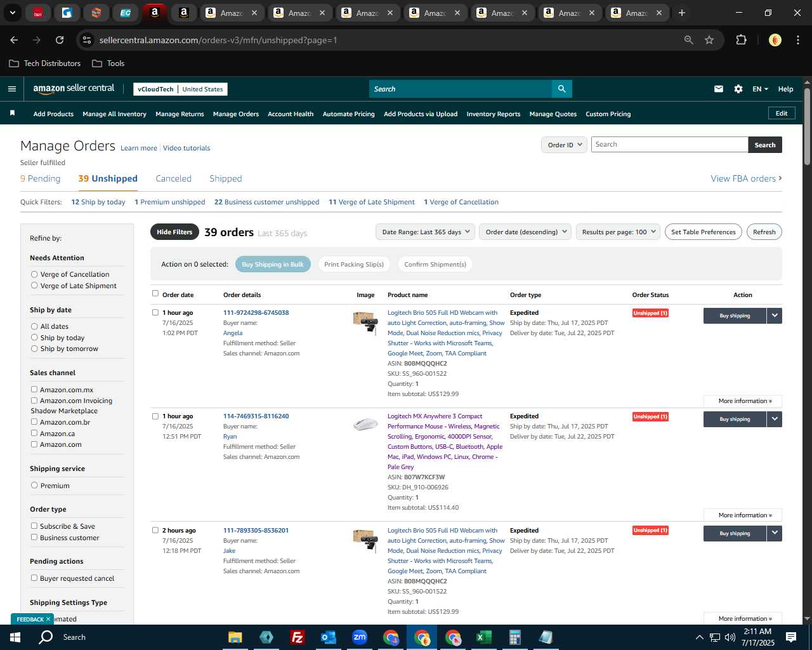Open Date Range Last 365 days dropdown

pyautogui.click(x=425, y=232)
